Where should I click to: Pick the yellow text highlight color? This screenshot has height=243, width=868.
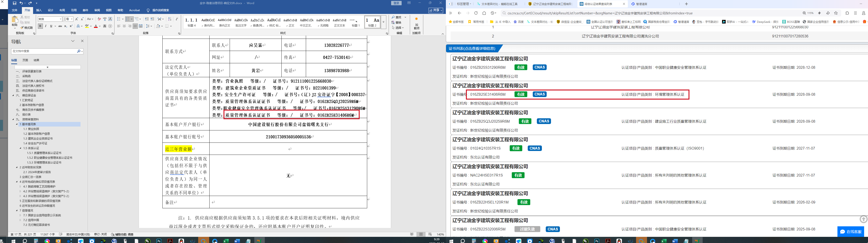[87, 26]
